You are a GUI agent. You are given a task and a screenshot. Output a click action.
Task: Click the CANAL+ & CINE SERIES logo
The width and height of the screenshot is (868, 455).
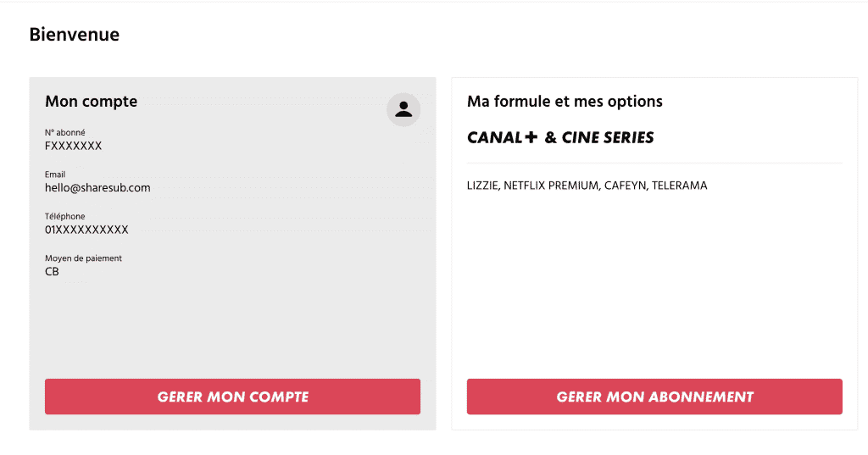click(560, 137)
